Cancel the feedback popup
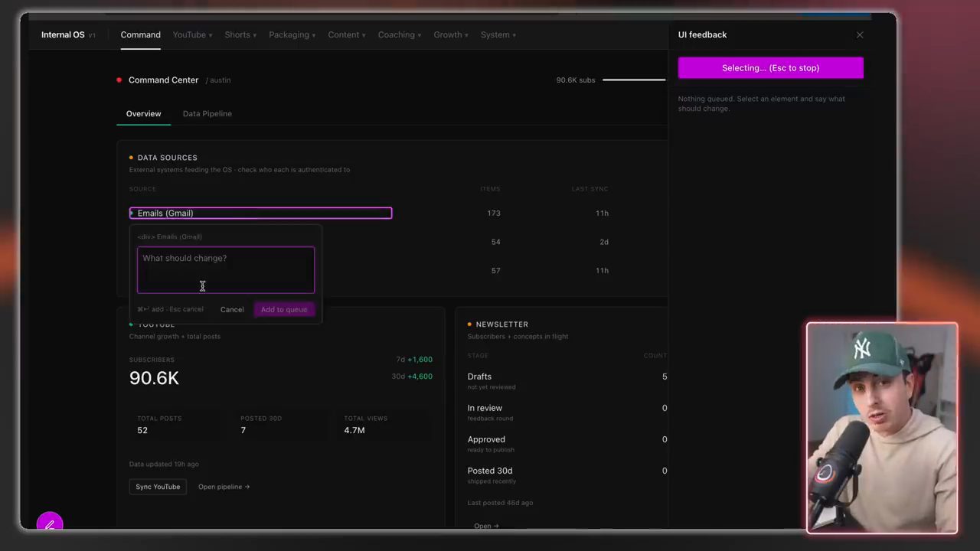Screen dimensions: 980x551 (232, 310)
